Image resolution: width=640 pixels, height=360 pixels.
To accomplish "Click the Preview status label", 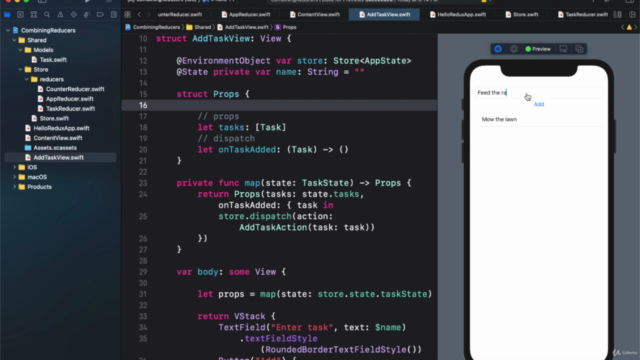I will 538,49.
